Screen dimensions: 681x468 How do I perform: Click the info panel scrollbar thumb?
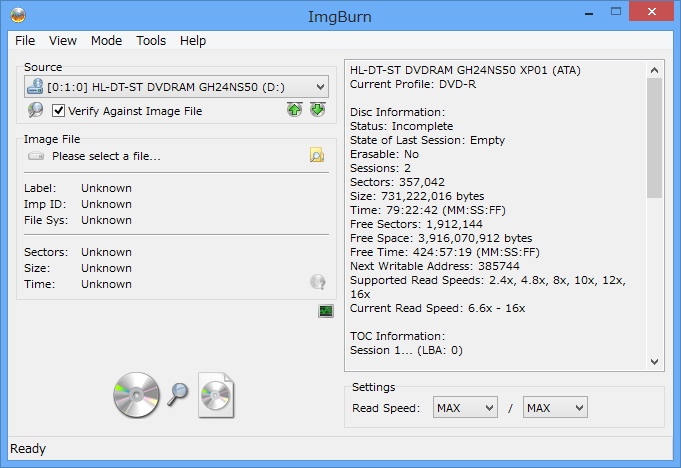click(655, 138)
